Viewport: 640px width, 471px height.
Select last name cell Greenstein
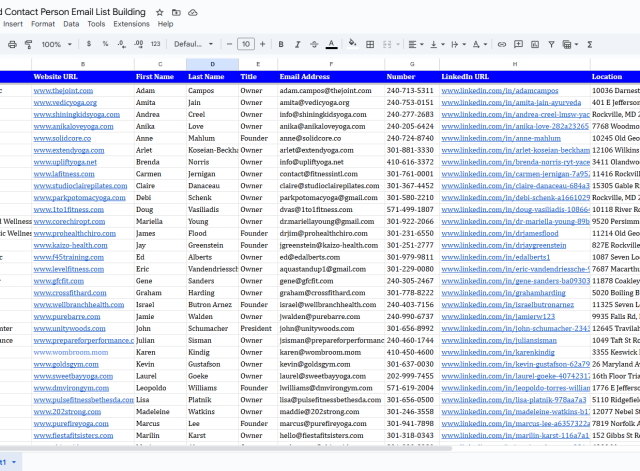pos(212,245)
